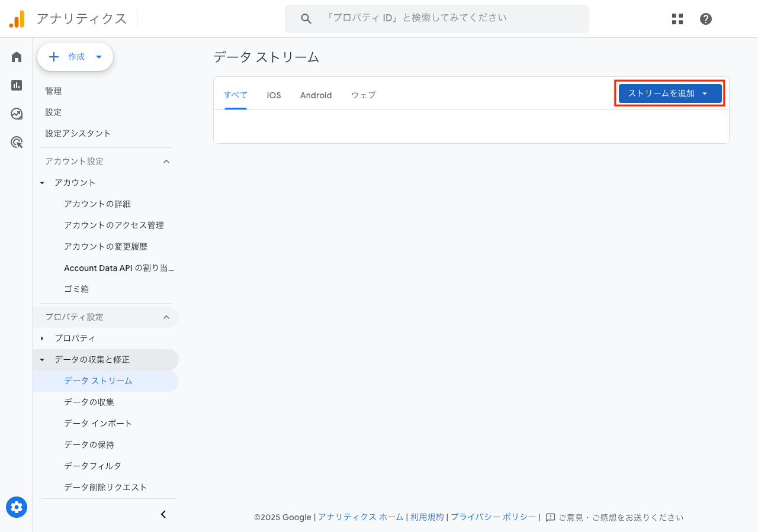Open the ストリームを追加 dropdown arrow
Viewport: 758px width, 532px height.
click(x=705, y=93)
